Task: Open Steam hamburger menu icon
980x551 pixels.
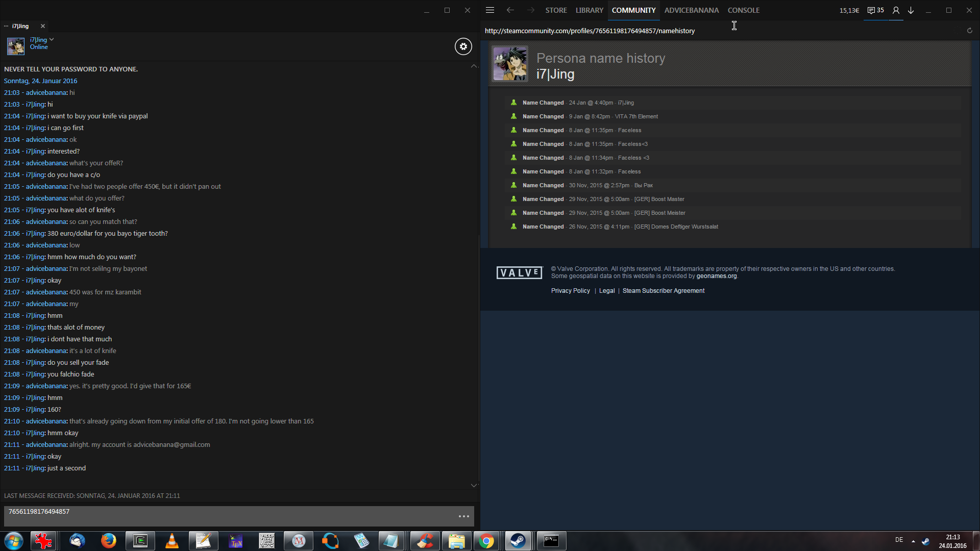Action: pos(490,10)
